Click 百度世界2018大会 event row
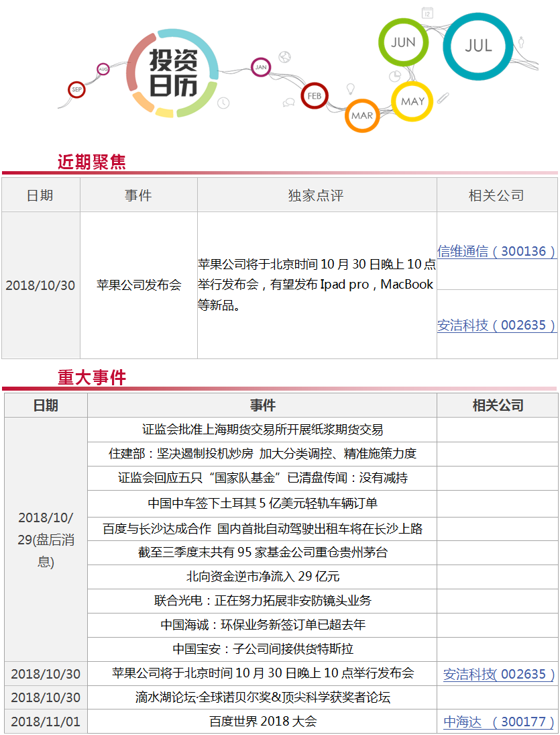 [x=262, y=722]
